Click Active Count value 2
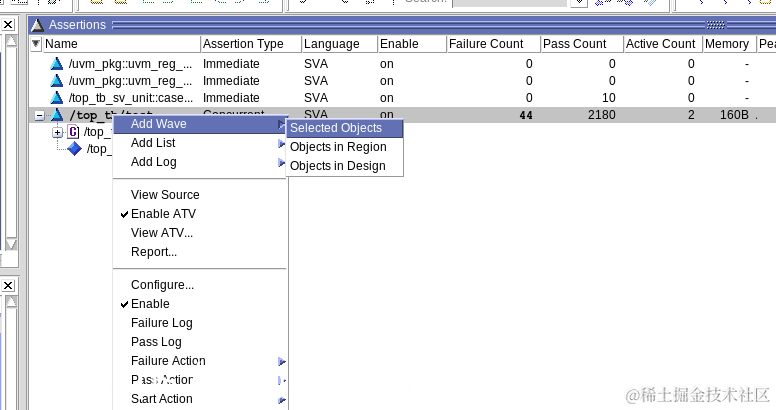 [691, 115]
